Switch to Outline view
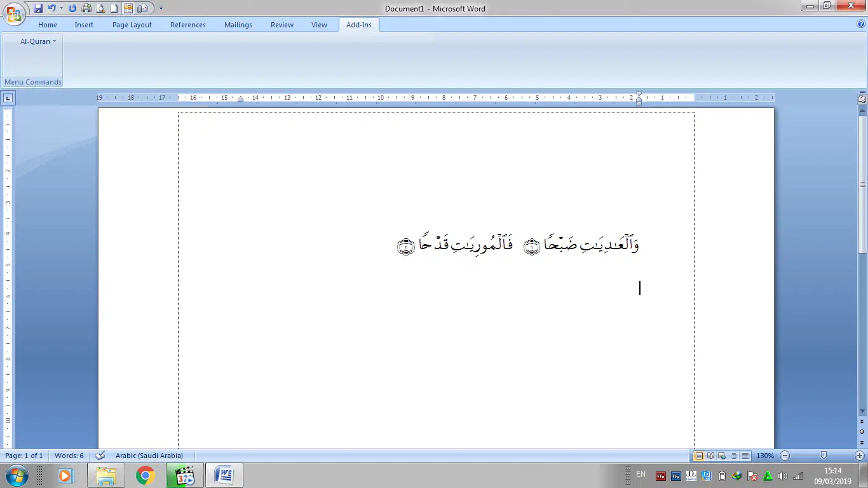 point(733,456)
